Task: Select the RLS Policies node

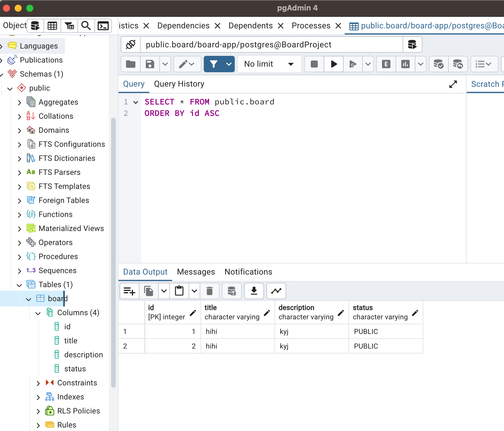Action: tap(78, 411)
